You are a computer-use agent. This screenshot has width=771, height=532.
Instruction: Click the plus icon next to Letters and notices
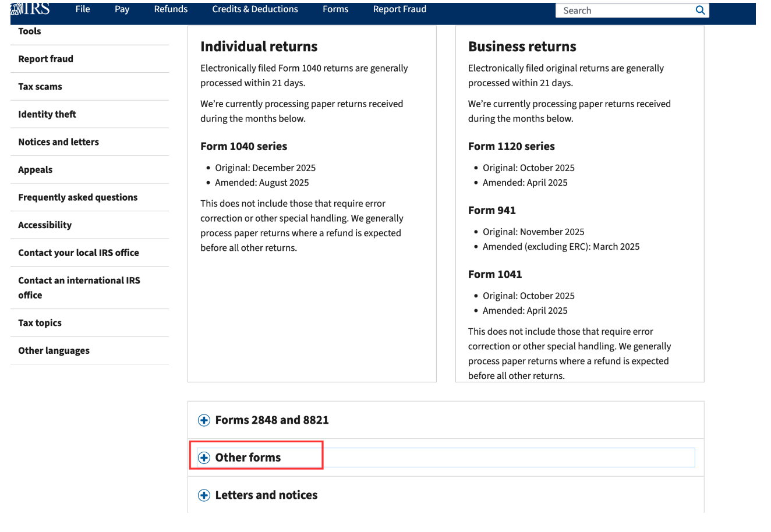(x=204, y=495)
